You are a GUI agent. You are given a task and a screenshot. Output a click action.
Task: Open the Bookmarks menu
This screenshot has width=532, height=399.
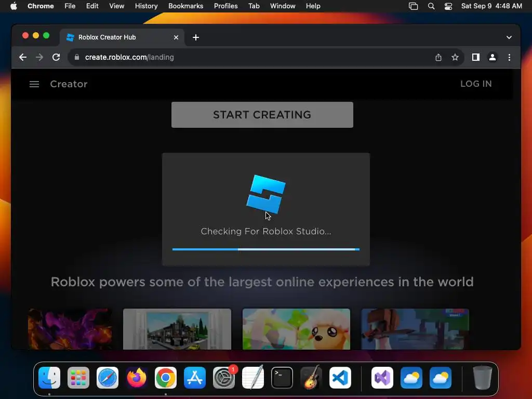(186, 6)
